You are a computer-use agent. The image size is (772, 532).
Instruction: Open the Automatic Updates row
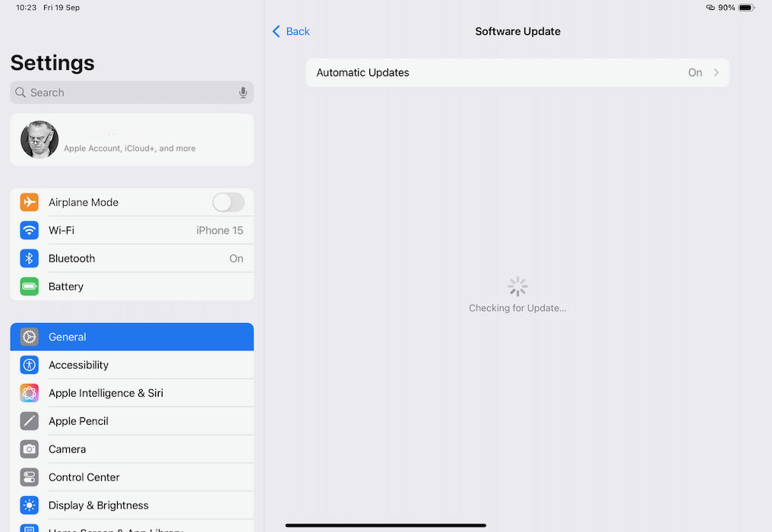click(x=517, y=73)
